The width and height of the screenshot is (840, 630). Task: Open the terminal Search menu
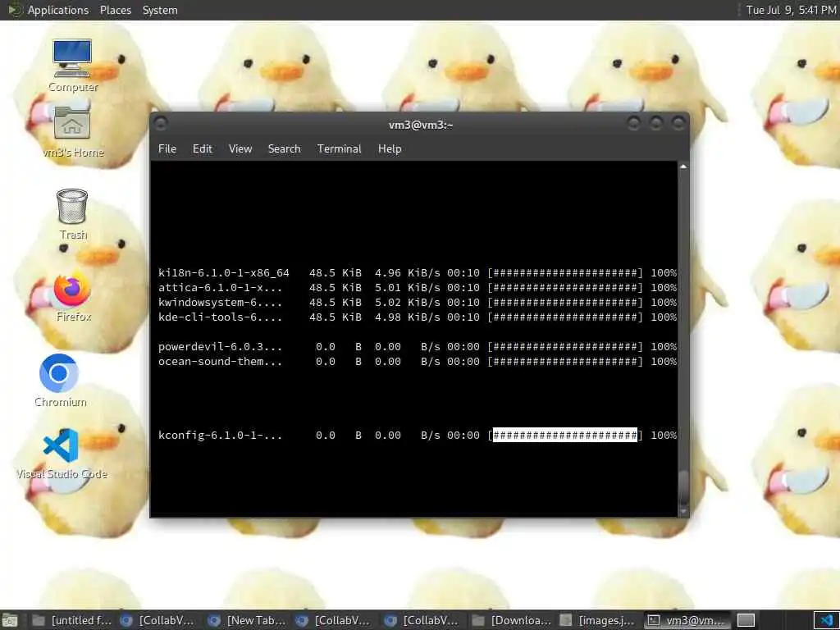pyautogui.click(x=284, y=149)
